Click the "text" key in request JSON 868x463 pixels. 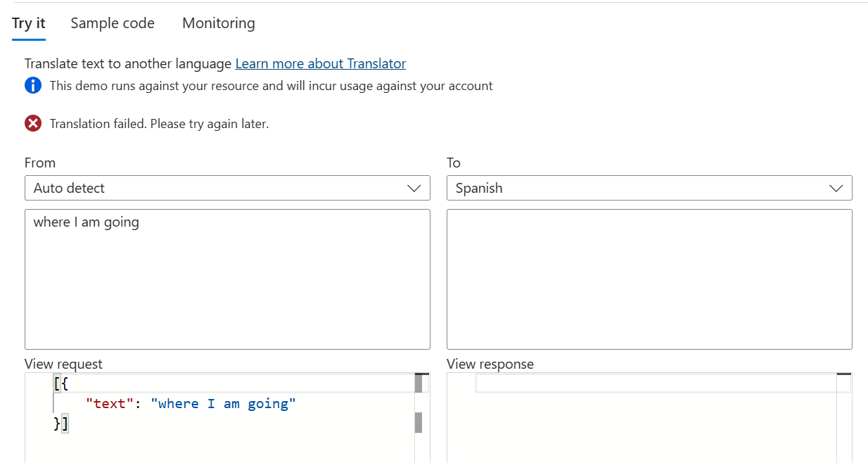[110, 404]
